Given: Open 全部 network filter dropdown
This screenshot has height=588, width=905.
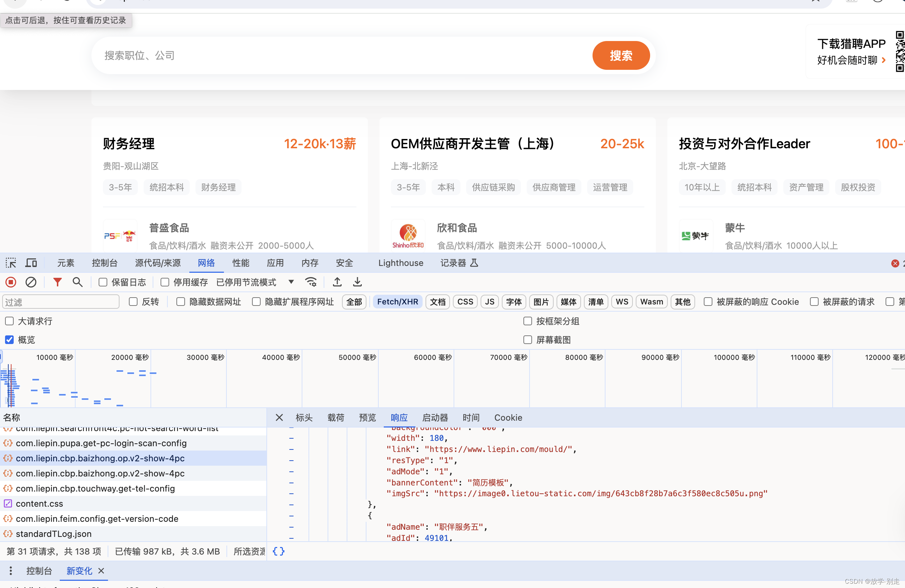Looking at the screenshot, I should 354,302.
